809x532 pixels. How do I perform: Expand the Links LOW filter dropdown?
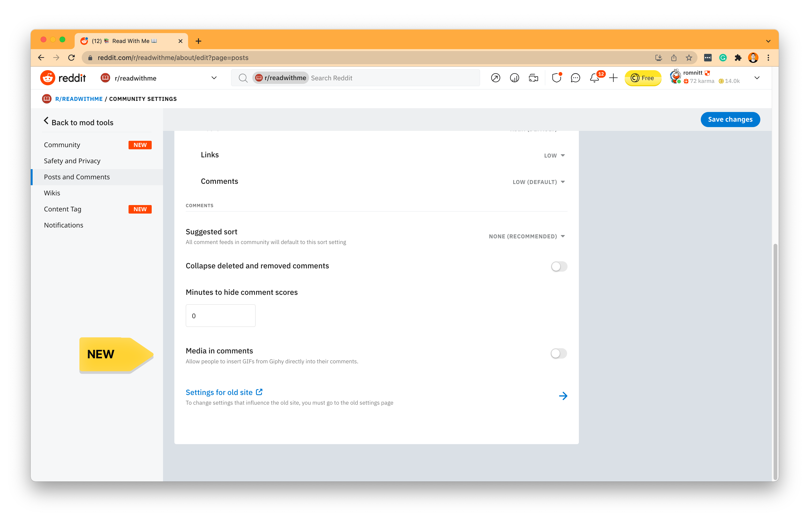[554, 156]
